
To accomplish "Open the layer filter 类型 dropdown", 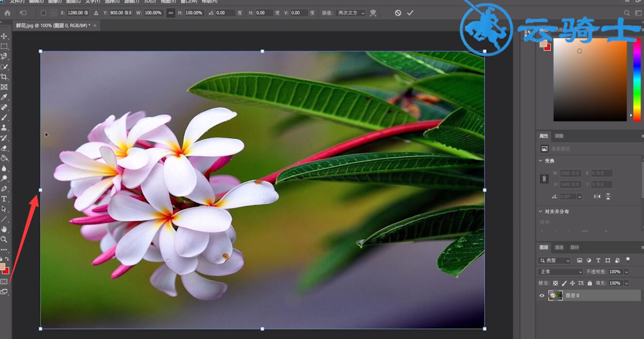I will (x=555, y=260).
